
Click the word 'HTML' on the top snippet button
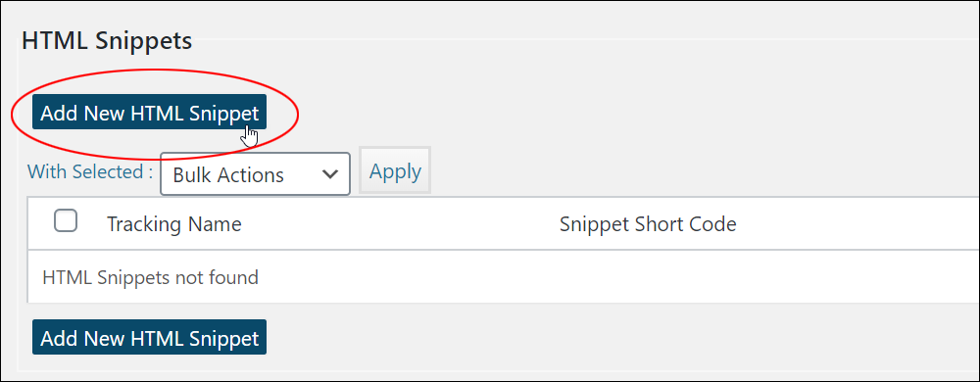tap(158, 114)
